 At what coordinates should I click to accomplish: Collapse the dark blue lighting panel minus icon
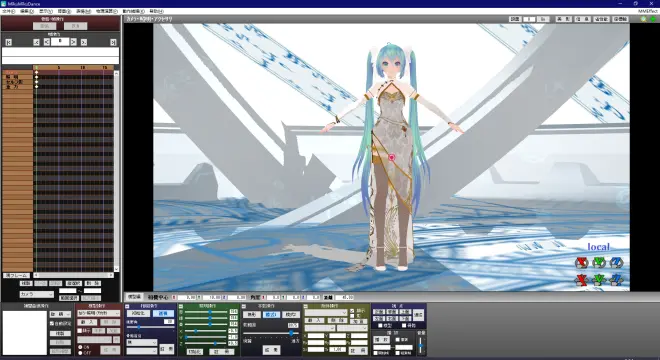pos(127,306)
